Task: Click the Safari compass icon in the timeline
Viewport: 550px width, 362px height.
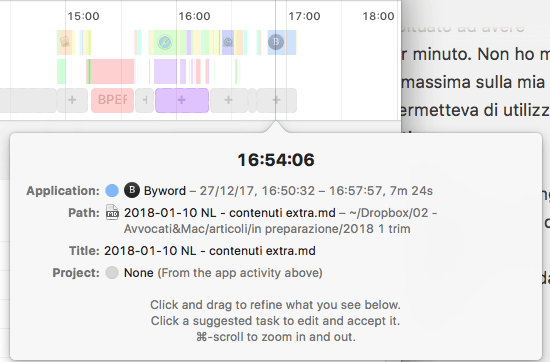Action: (165, 42)
